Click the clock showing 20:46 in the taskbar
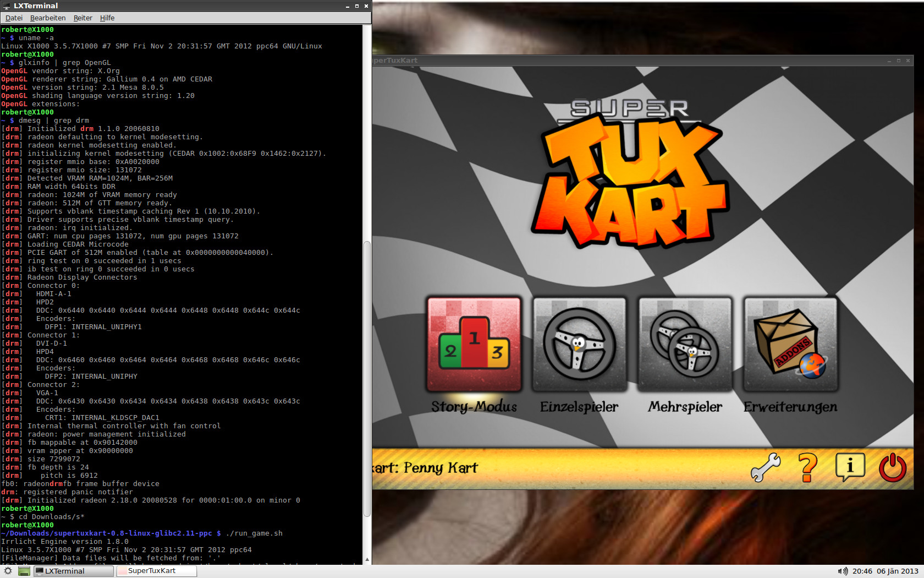 click(862, 571)
